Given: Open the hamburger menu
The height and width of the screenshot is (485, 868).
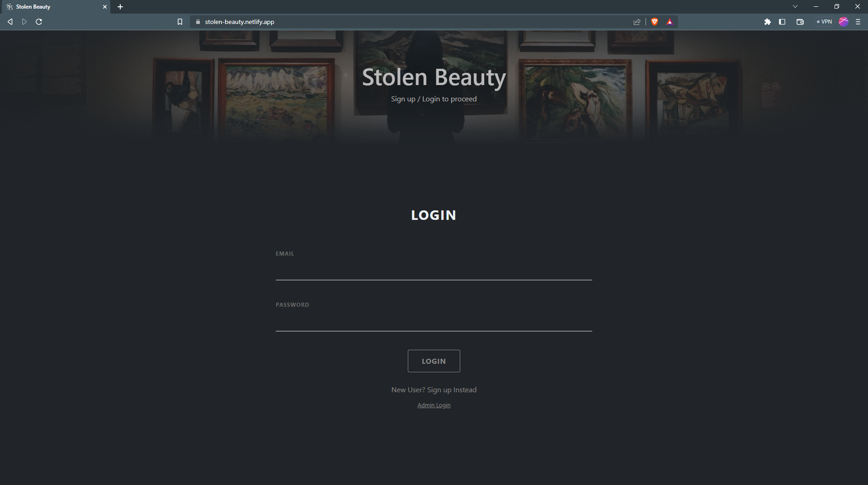Looking at the screenshot, I should pyautogui.click(x=858, y=21).
